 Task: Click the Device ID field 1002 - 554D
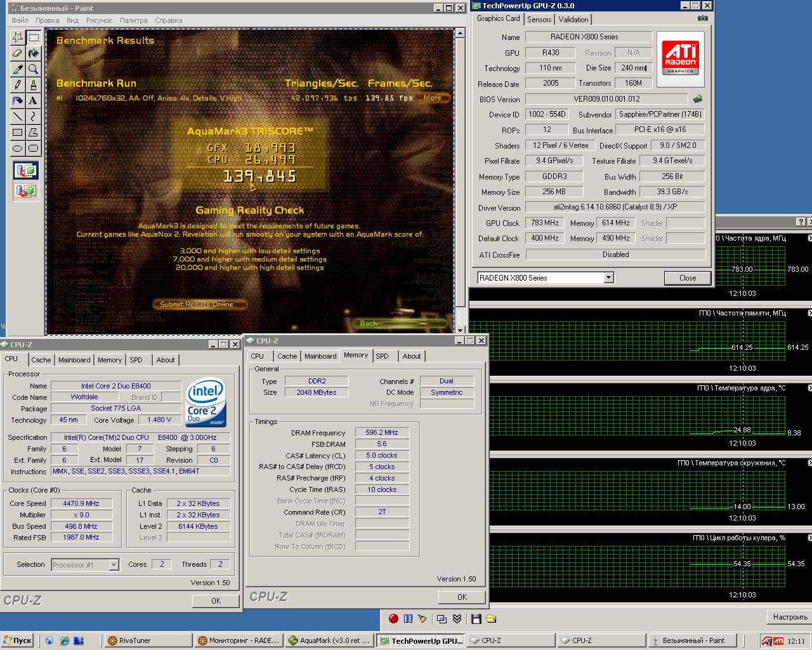pyautogui.click(x=547, y=114)
